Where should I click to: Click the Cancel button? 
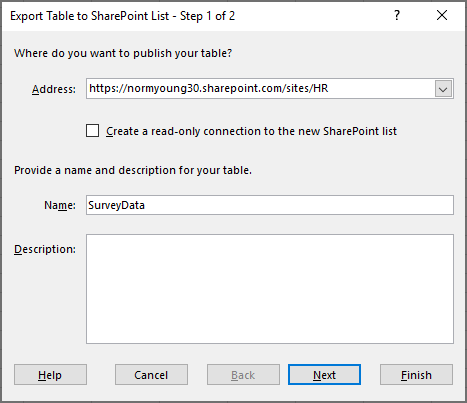click(x=151, y=375)
